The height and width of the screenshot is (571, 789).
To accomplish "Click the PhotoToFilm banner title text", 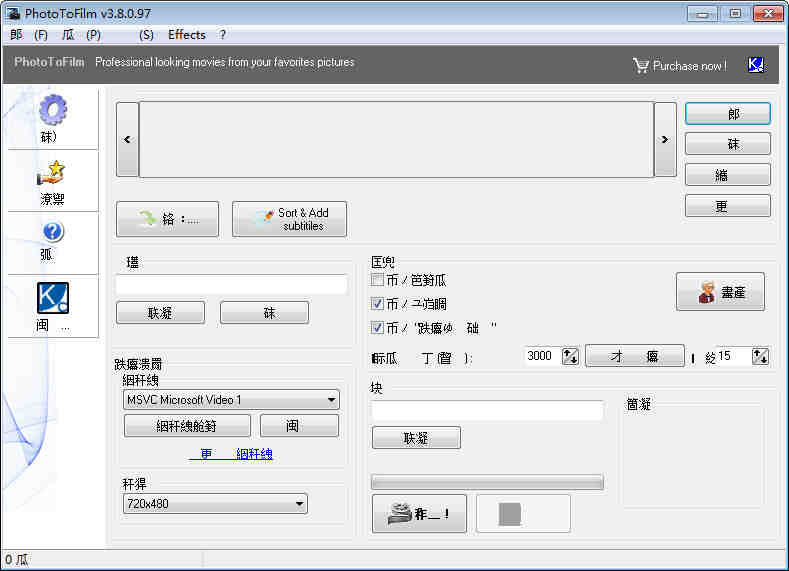I will (x=49, y=62).
